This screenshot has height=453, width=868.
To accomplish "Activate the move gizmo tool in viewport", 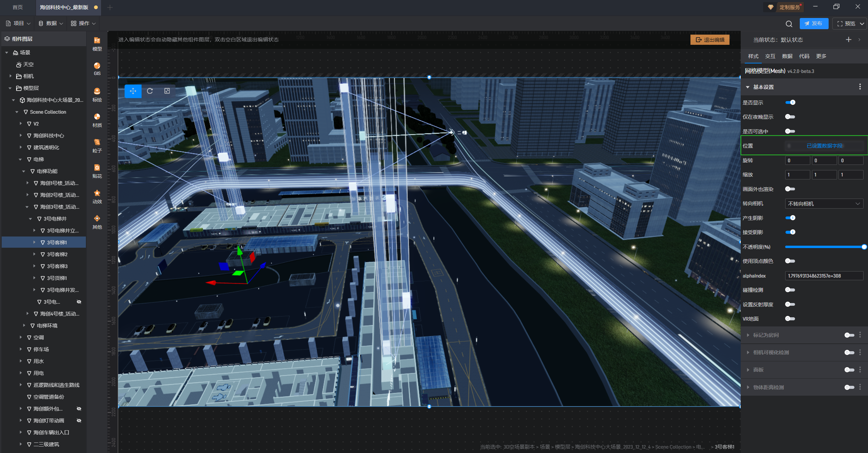I will (x=133, y=91).
